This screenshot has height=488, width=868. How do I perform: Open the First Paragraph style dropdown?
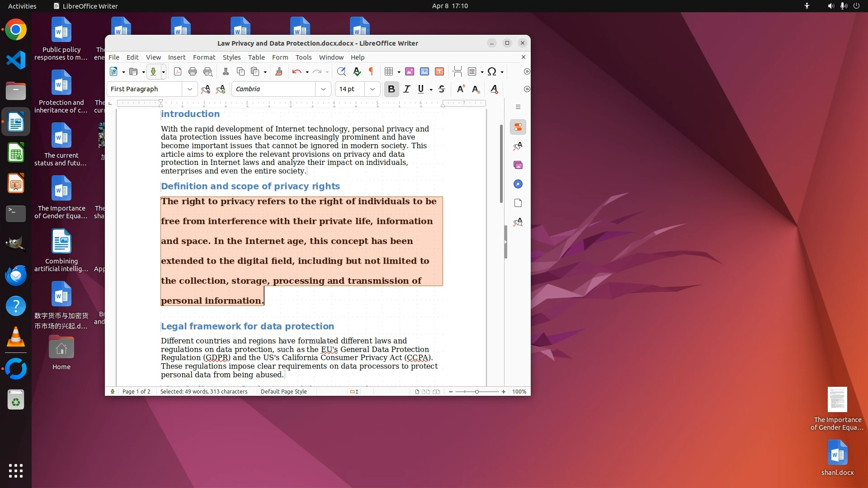tap(190, 89)
